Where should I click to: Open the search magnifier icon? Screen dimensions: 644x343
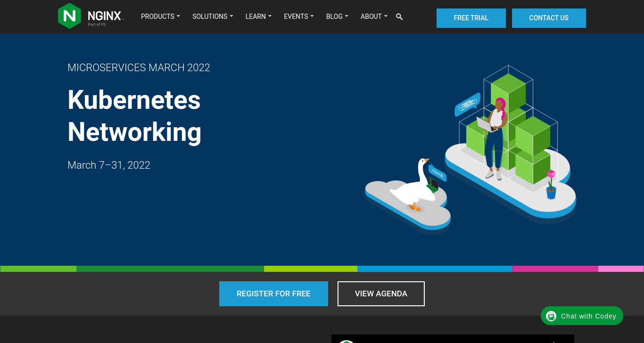(399, 17)
